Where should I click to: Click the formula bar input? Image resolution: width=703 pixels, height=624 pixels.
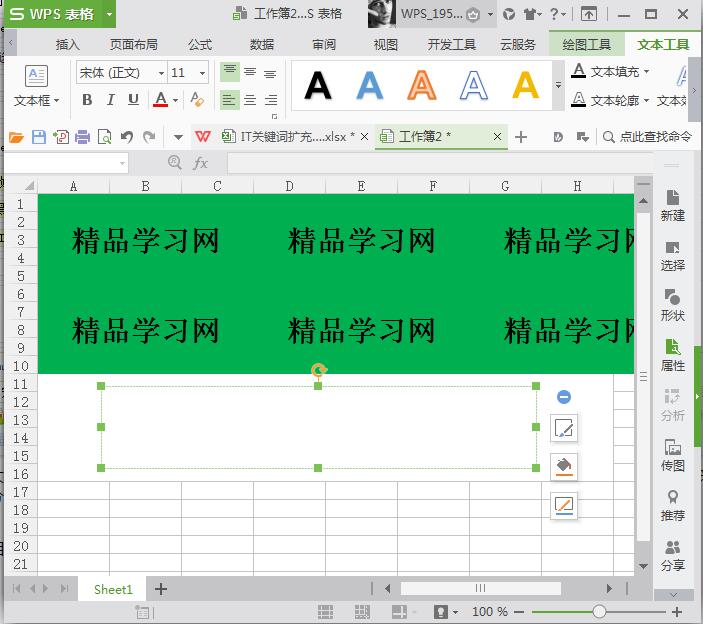click(439, 163)
